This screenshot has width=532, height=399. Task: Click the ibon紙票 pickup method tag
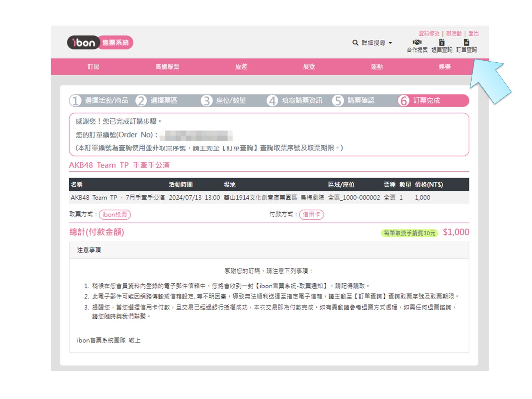tap(115, 214)
